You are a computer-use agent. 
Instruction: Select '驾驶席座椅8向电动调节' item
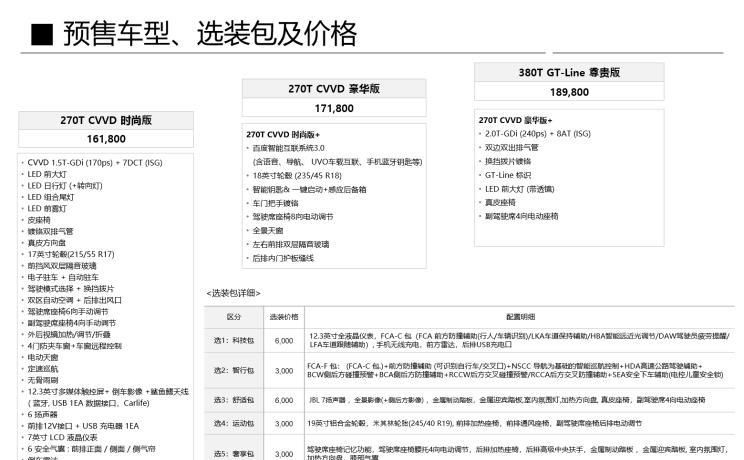[x=293, y=216]
